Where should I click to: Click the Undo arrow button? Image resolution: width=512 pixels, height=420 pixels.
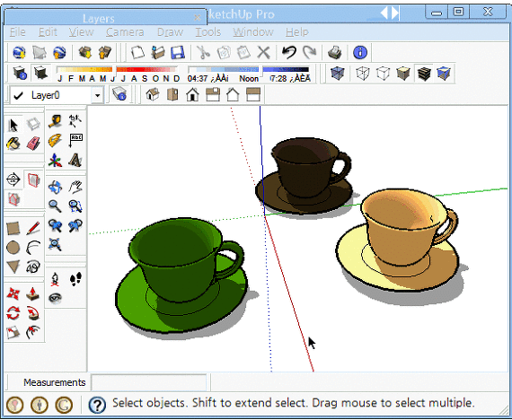[x=289, y=52]
